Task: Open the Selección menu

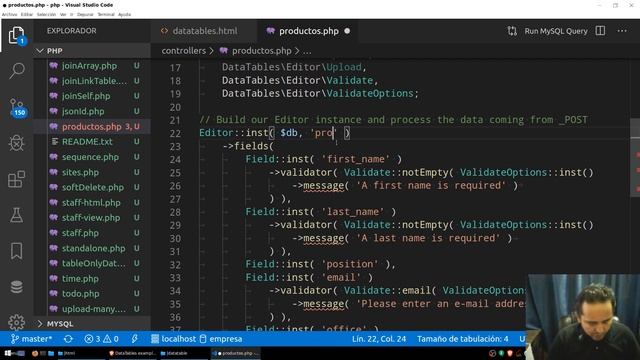Action: pos(46,14)
